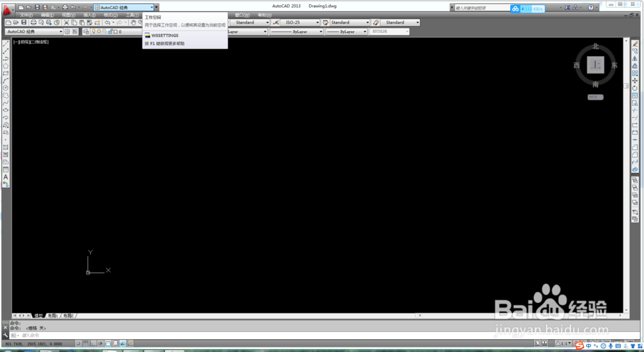The height and width of the screenshot is (352, 644).
Task: Open the 插入(I) menu
Action: [x=90, y=15]
